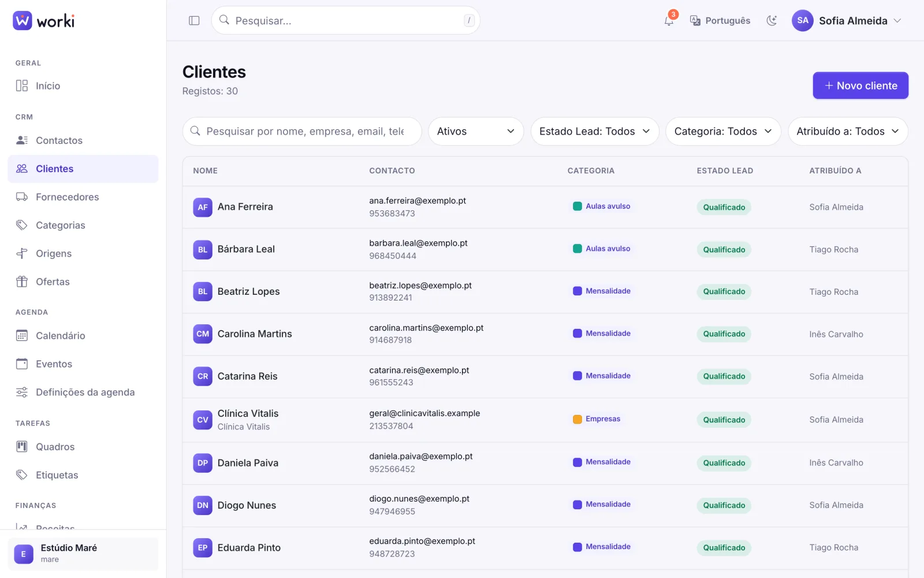Click the Quadros board icon

[x=22, y=446]
